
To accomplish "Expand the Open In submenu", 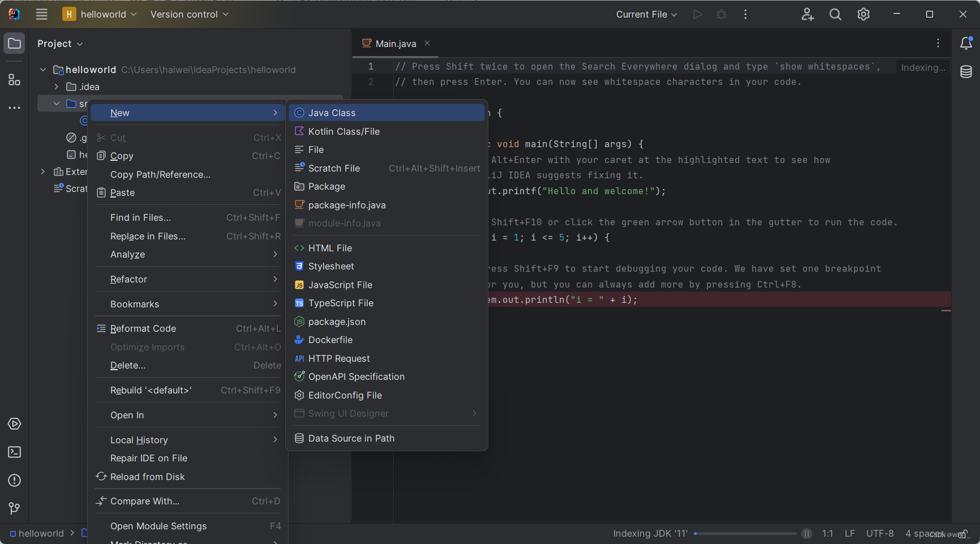I will coord(188,415).
